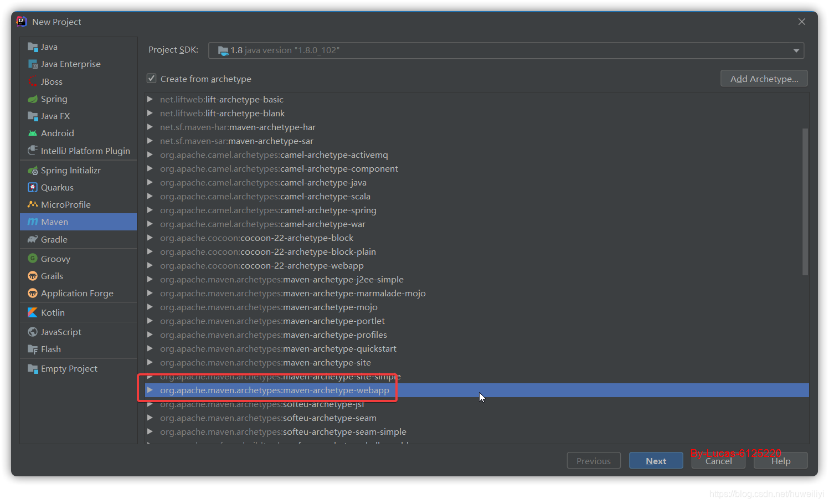This screenshot has height=504, width=829.
Task: Select Empty Project label
Action: (x=69, y=368)
